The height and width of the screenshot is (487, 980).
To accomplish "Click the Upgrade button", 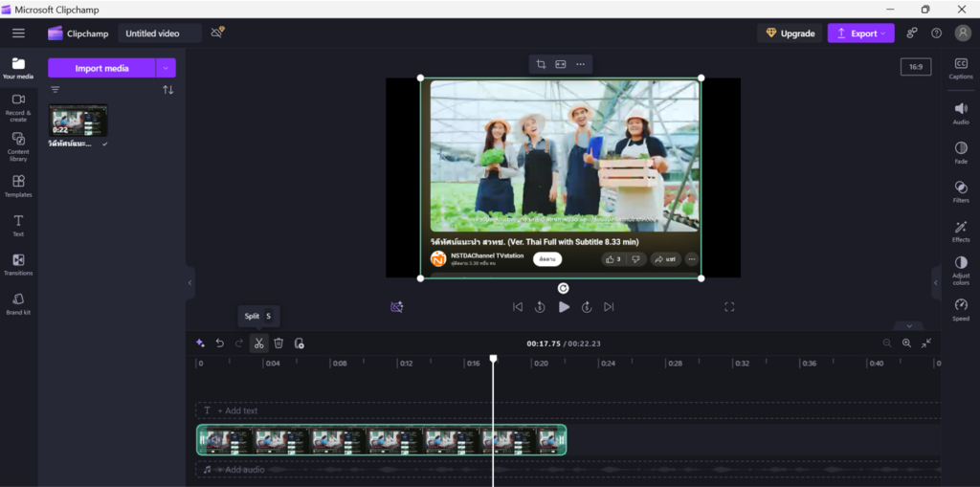I will pos(790,33).
